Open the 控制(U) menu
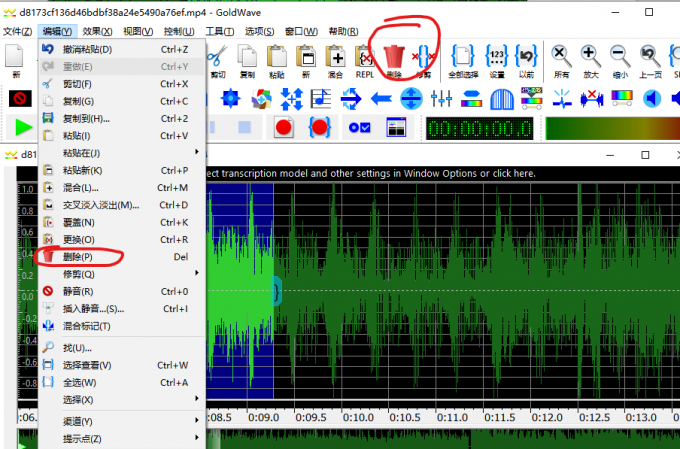This screenshot has width=680, height=449. pyautogui.click(x=179, y=31)
